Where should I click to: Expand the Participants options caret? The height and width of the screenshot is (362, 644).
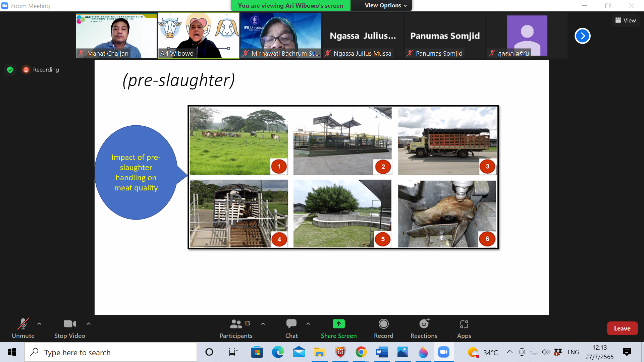point(263,324)
